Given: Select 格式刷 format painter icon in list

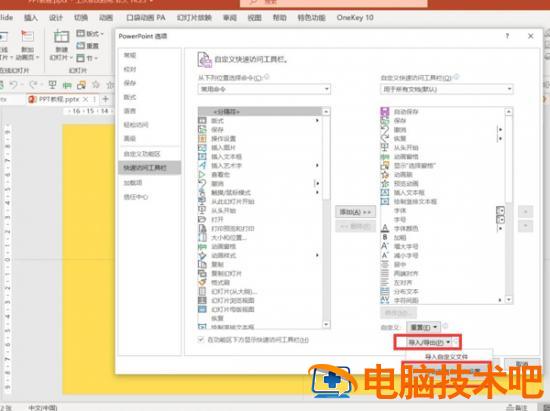Looking at the screenshot, I should 202,282.
